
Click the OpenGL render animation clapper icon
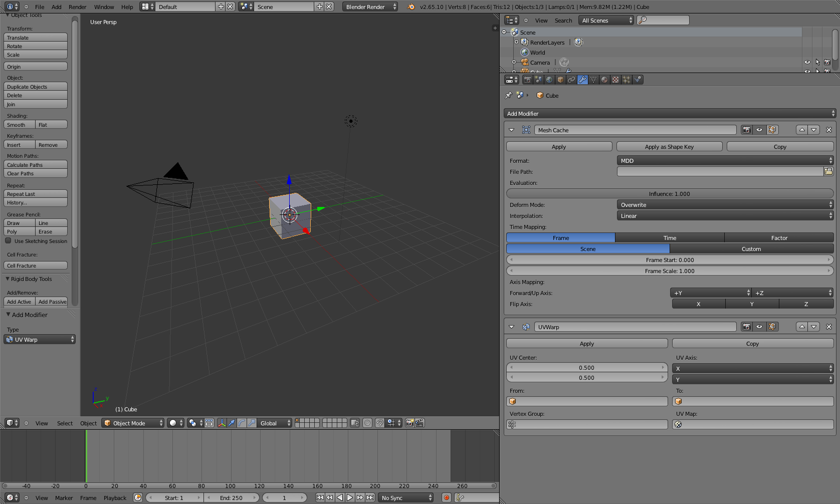tap(419, 423)
